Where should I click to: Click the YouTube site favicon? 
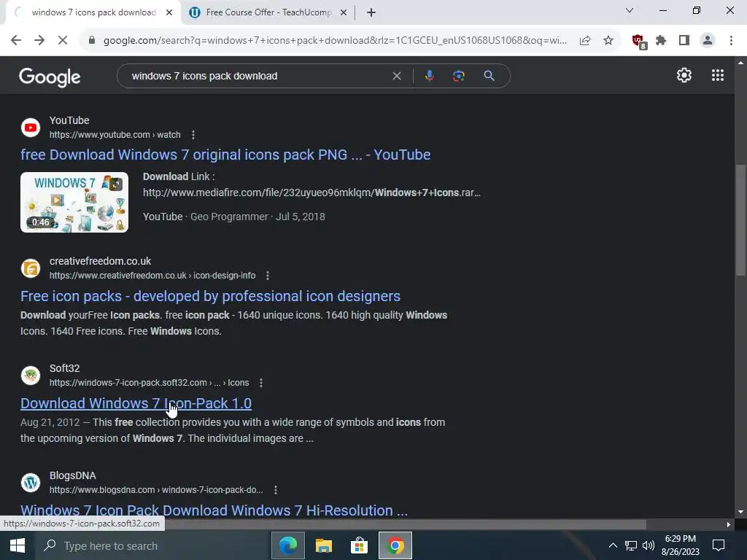coord(31,128)
